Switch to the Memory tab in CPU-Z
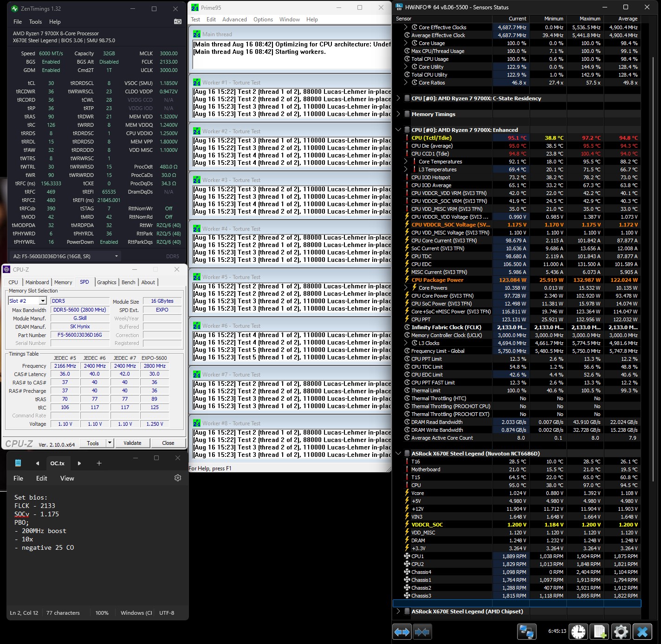The height and width of the screenshot is (644, 661). [x=63, y=282]
